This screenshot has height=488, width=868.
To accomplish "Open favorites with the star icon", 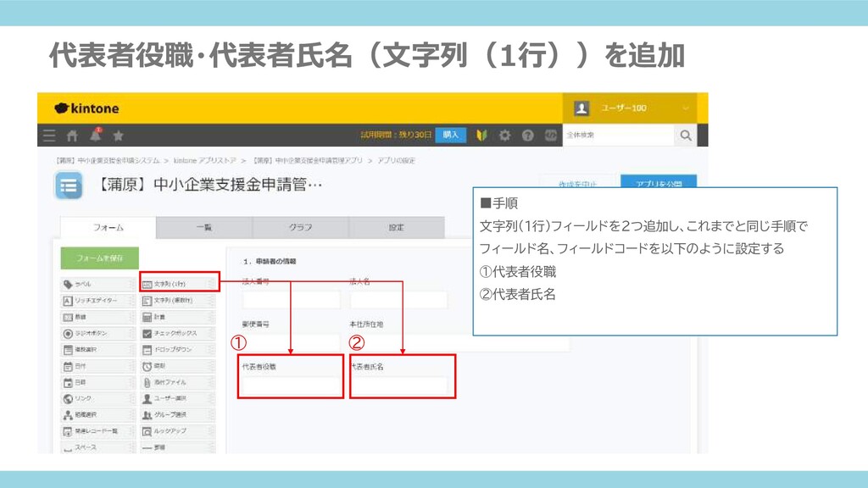I will (118, 136).
